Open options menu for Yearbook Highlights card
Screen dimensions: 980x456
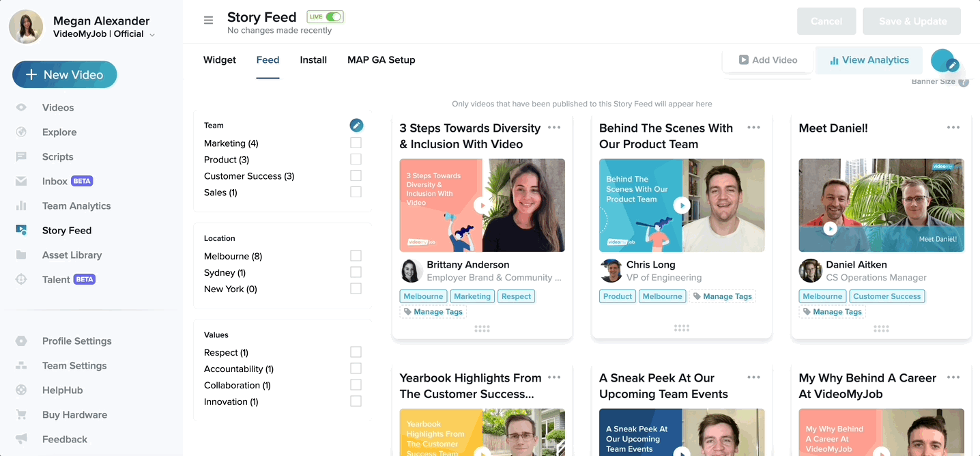554,377
